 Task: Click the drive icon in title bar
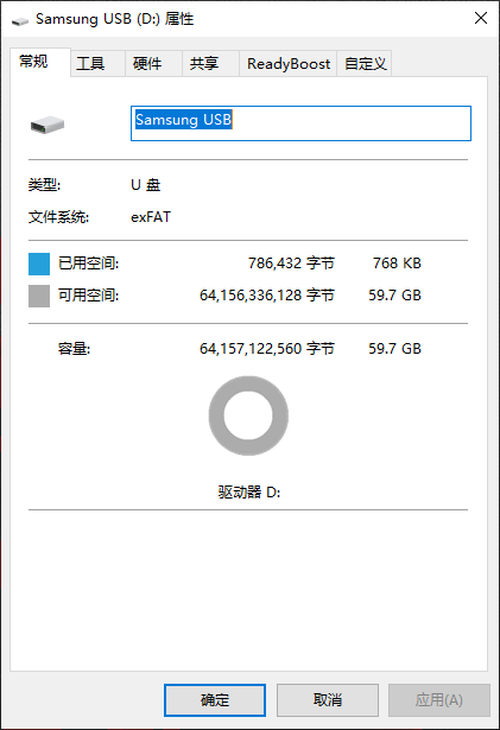20,20
